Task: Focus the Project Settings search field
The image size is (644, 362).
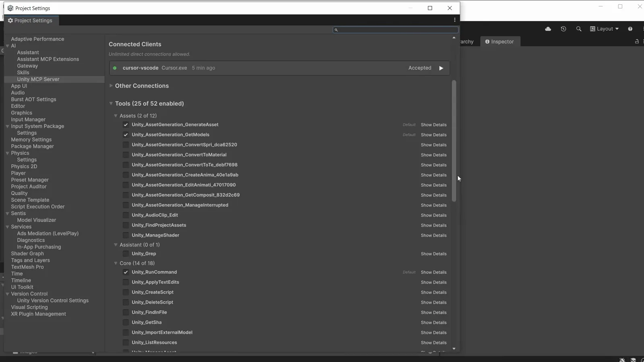Action: [396, 30]
